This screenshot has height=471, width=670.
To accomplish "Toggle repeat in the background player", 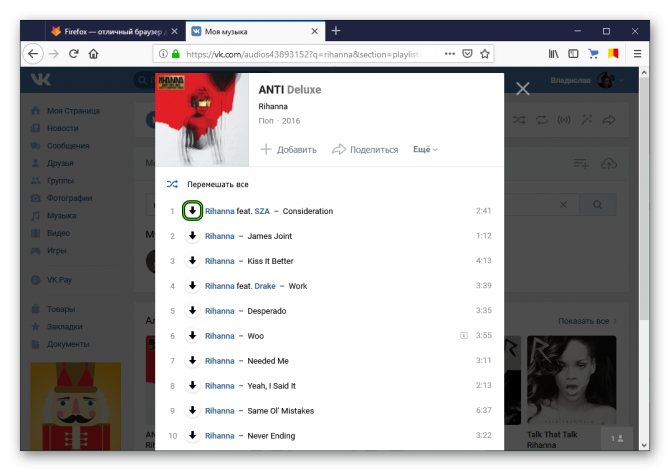I will [542, 120].
